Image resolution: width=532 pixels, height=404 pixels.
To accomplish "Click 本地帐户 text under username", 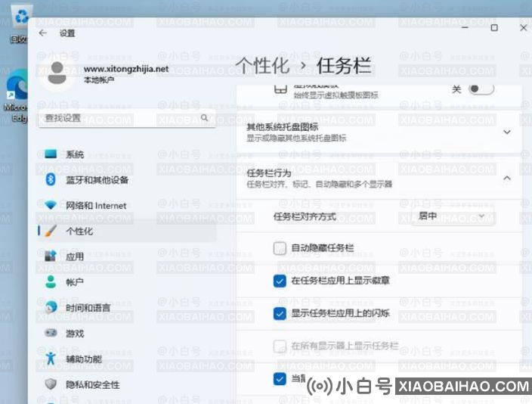I will [x=99, y=80].
